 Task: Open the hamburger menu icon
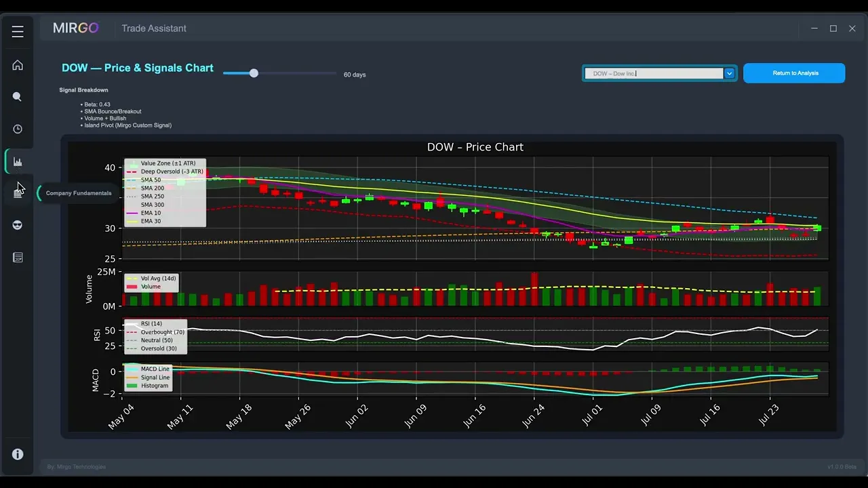coord(18,31)
